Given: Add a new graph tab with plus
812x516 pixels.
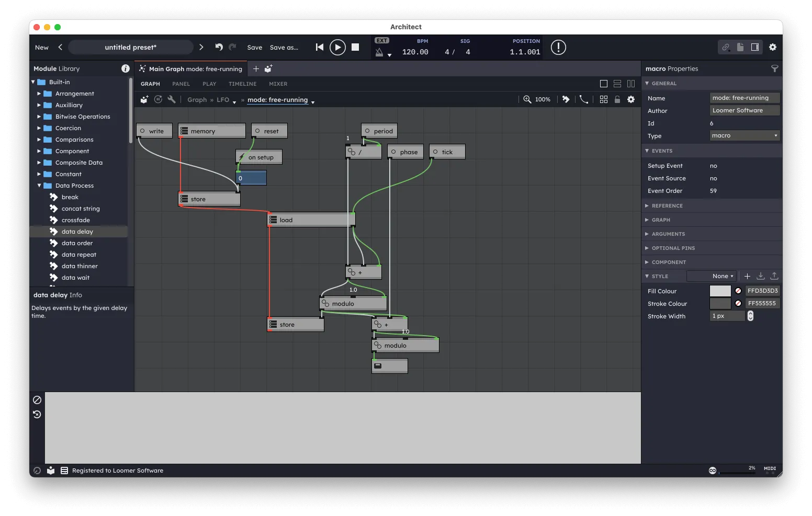Looking at the screenshot, I should click(256, 68).
